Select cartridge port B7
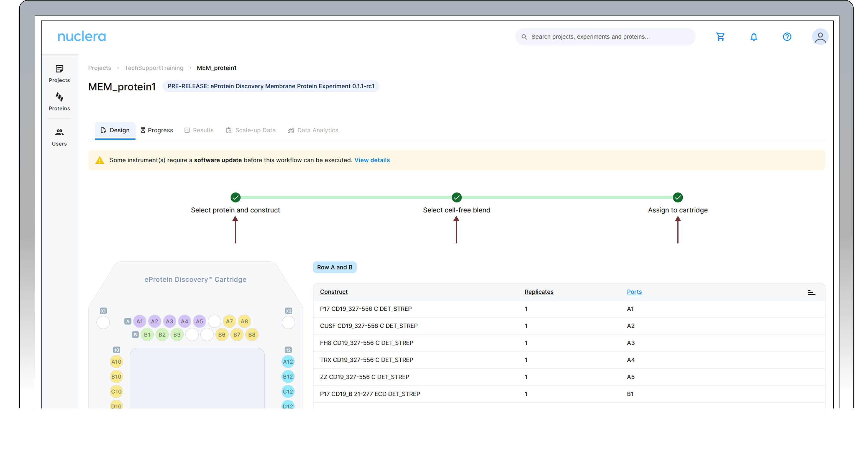 [x=237, y=335]
